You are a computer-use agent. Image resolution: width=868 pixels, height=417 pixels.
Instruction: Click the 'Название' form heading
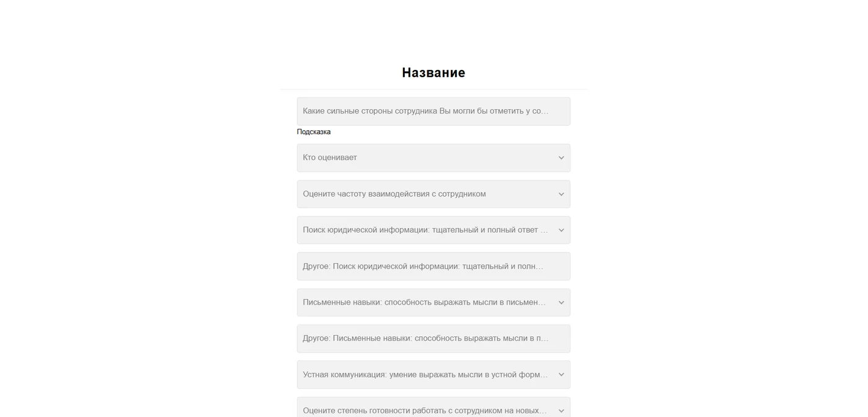point(433,73)
